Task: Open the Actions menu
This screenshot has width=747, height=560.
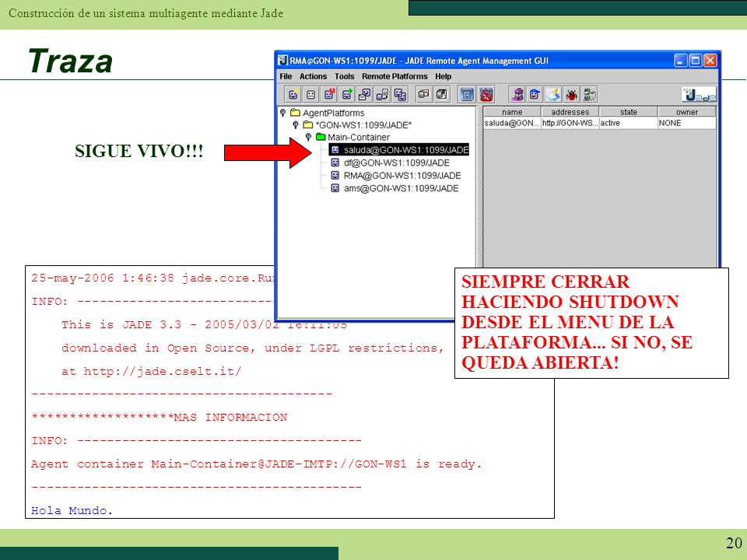Action: 313,76
